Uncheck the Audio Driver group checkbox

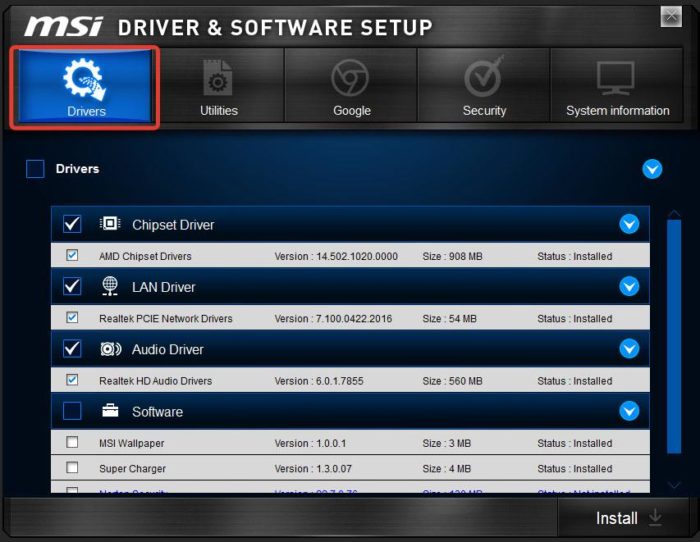coord(72,349)
